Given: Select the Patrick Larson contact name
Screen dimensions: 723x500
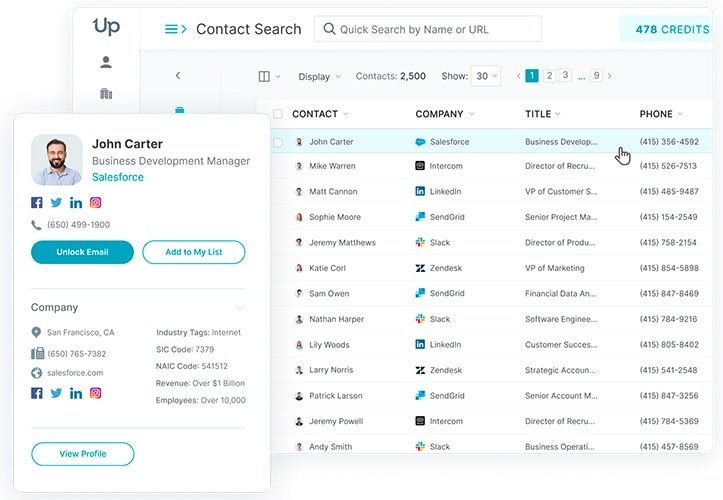Looking at the screenshot, I should click(336, 396).
